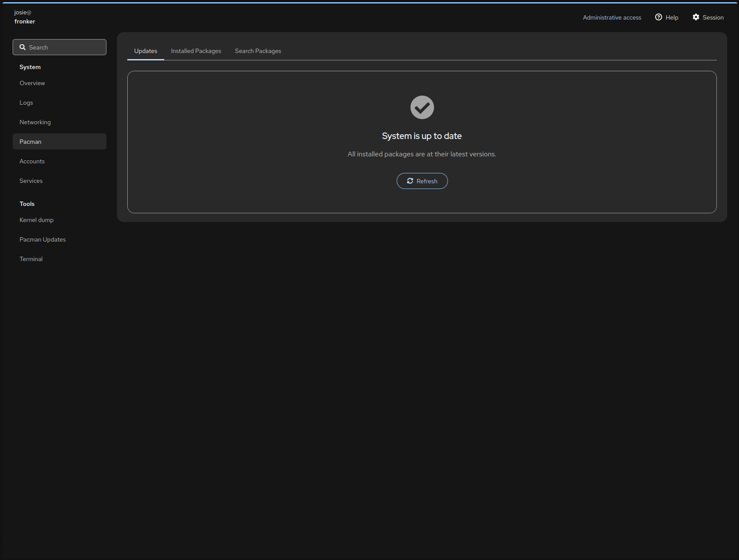Image resolution: width=739 pixels, height=560 pixels.
Task: Focus the sidebar Search input field
Action: [65, 47]
